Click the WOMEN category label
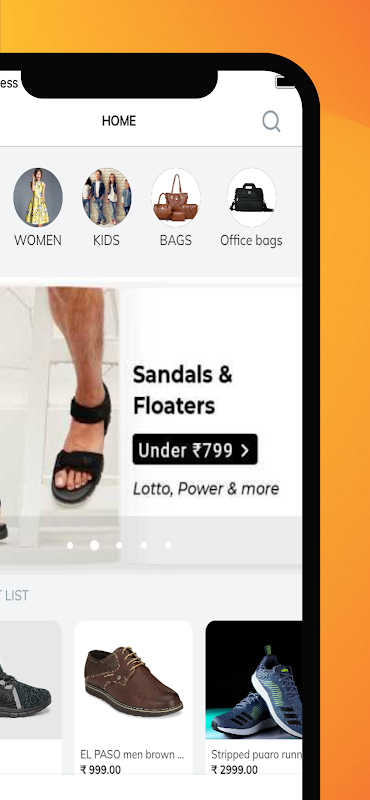Image resolution: width=370 pixels, height=800 pixels. (x=38, y=240)
